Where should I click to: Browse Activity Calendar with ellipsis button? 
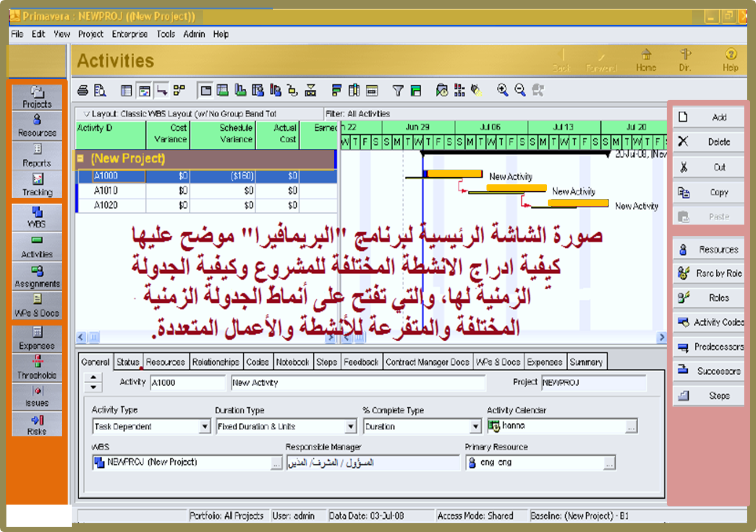pos(631,428)
